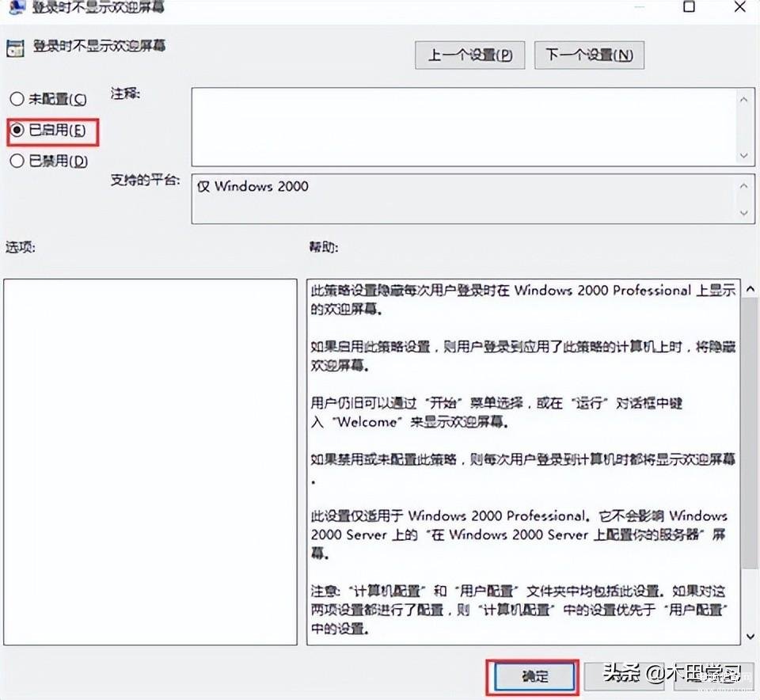Click the heading text 登录时不显示欢迎屏幕 beside the icon
760x700 pixels.
click(x=100, y=46)
